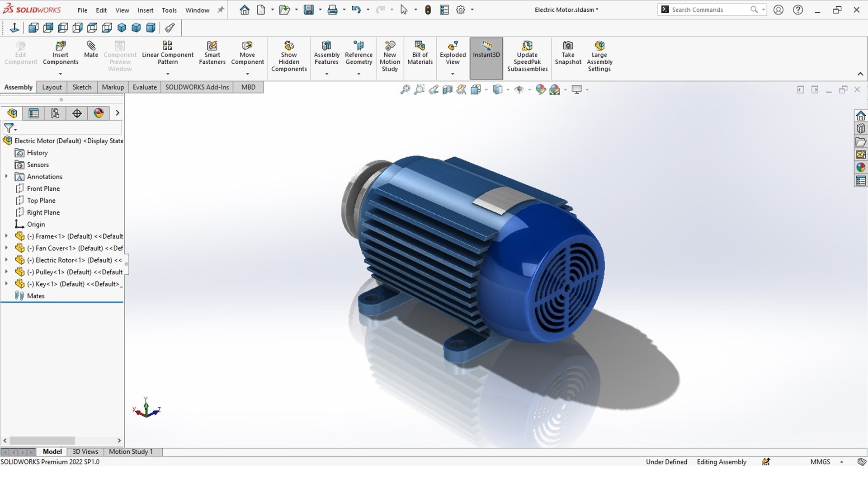Open Insert Components dropdown arrow
The image size is (868, 488).
tap(61, 74)
